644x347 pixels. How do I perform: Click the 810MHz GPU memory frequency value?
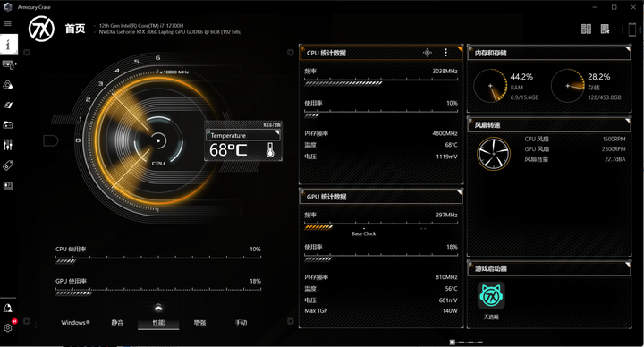click(446, 277)
